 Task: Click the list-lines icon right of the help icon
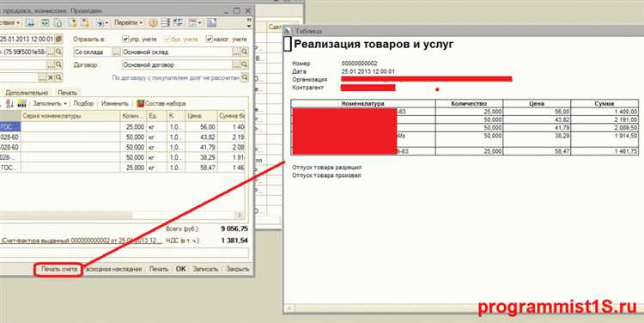(165, 23)
